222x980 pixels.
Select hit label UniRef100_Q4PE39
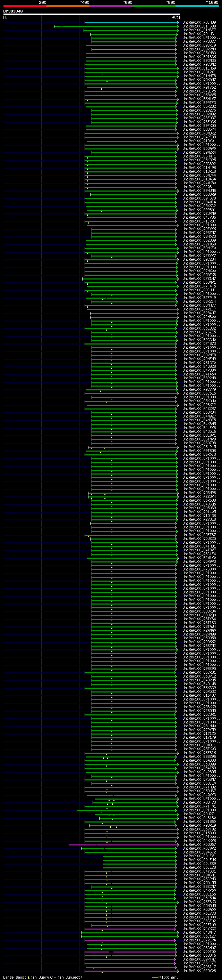[x=199, y=137]
